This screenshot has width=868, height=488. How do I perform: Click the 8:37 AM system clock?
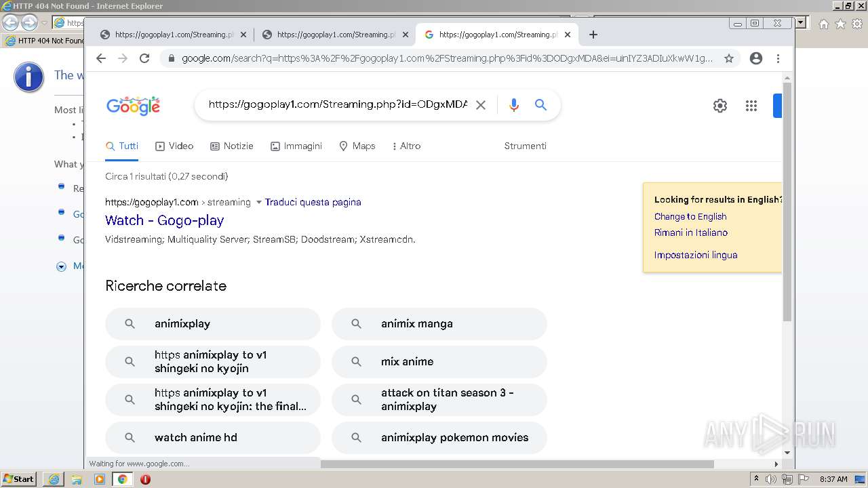coord(833,479)
